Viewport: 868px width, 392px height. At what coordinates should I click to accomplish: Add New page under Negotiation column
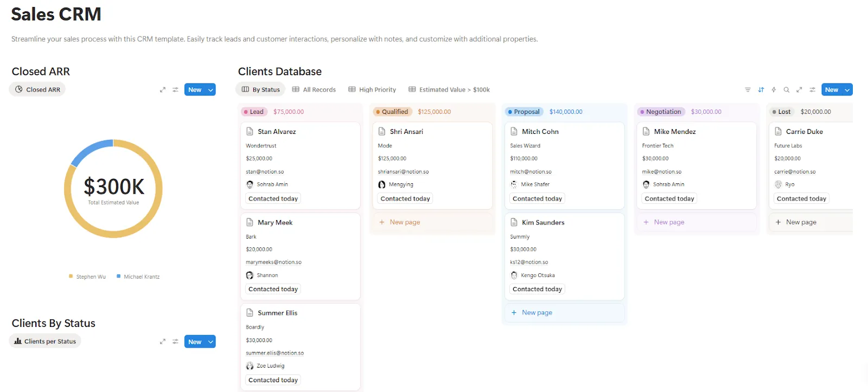697,222
